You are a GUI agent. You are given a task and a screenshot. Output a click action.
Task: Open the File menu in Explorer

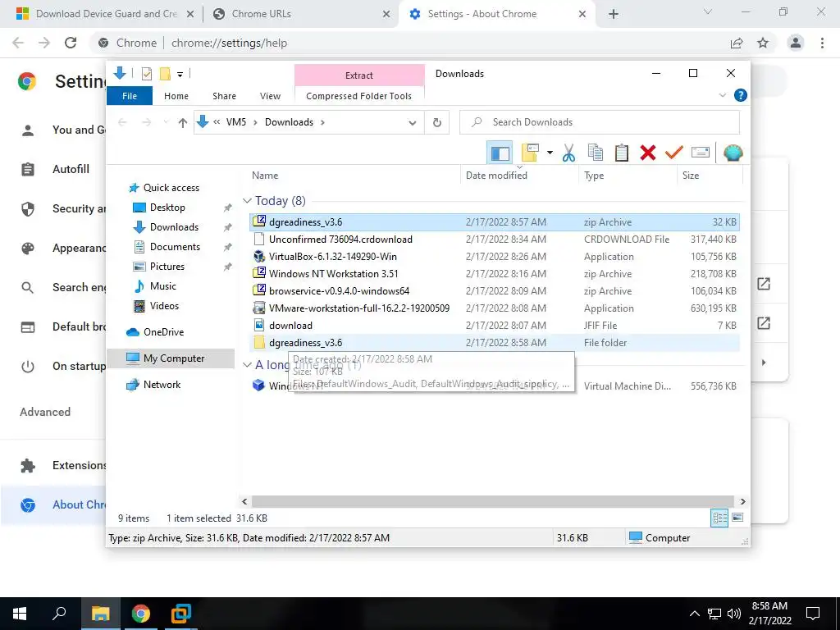(x=130, y=96)
